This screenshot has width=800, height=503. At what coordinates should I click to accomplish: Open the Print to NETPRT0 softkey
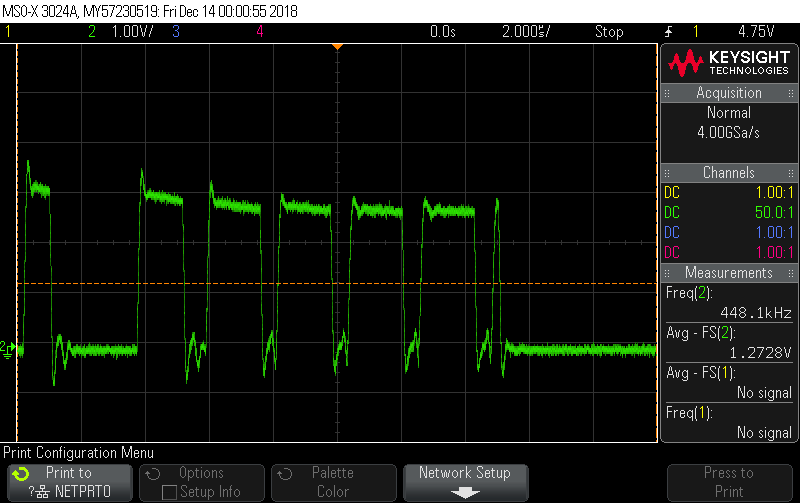(70, 483)
